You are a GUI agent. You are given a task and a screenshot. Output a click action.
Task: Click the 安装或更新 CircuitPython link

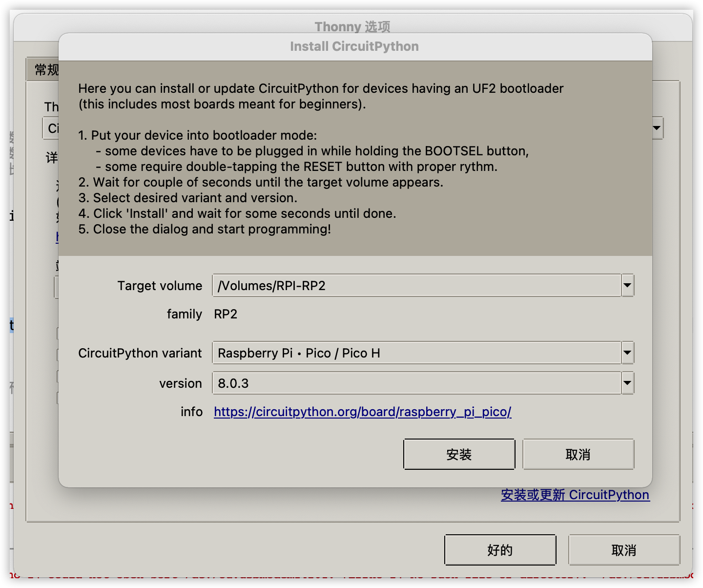575,495
